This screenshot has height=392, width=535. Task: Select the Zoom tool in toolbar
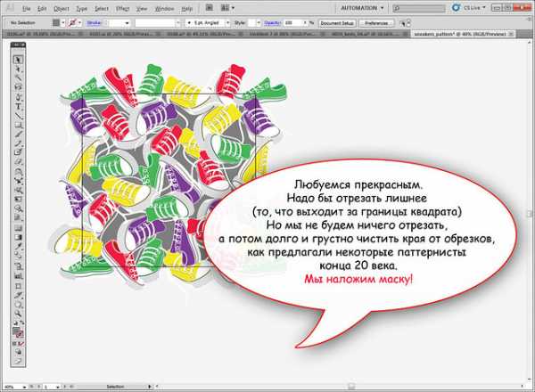click(18, 314)
